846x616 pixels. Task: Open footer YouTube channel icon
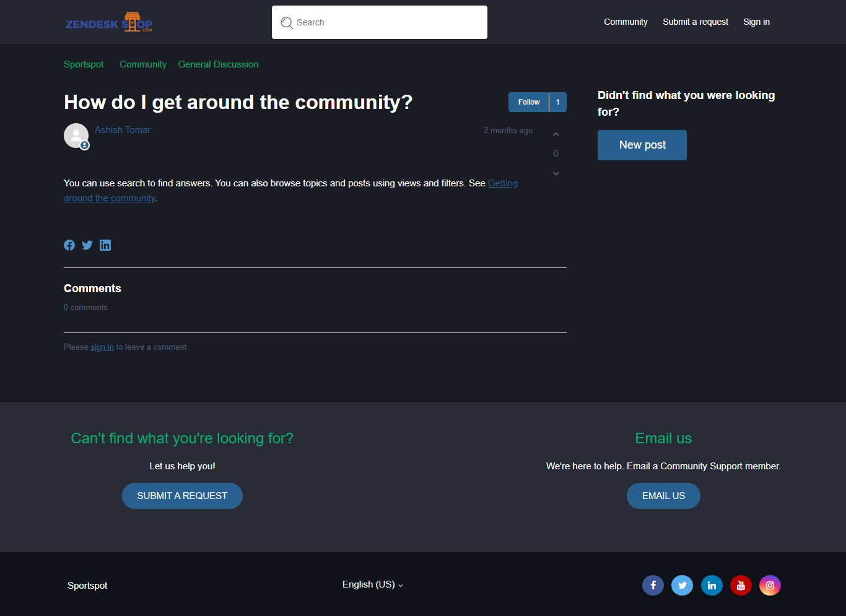741,585
